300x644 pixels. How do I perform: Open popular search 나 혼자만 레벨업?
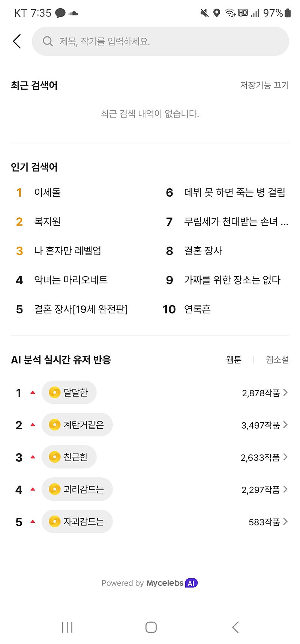(67, 251)
